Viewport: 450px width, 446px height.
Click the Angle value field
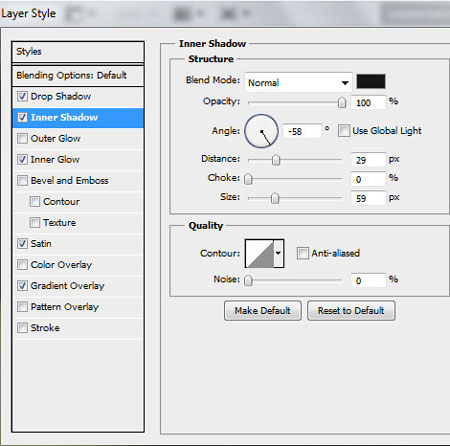(x=303, y=131)
